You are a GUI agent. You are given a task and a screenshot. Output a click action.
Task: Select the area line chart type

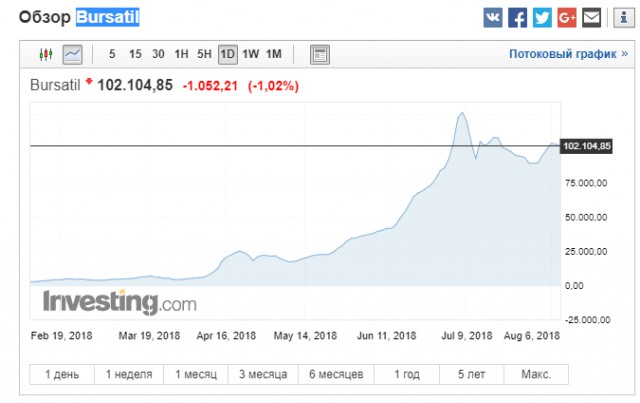point(73,54)
